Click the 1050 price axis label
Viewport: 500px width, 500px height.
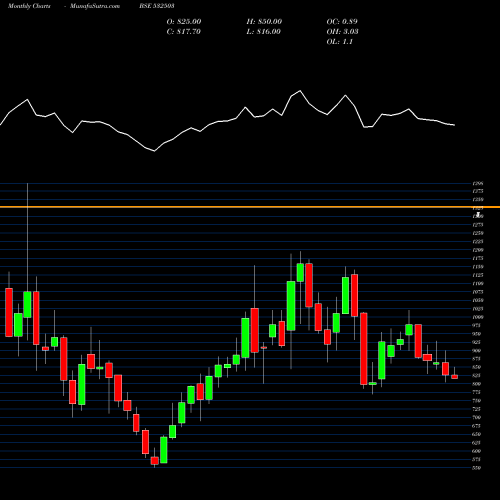click(478, 300)
